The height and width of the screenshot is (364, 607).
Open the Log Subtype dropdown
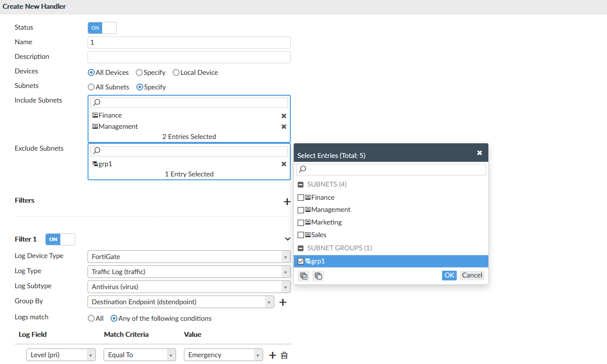[x=189, y=287]
